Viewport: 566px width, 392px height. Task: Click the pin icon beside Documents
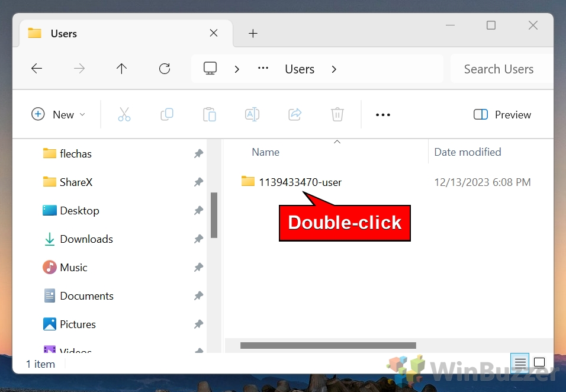(x=198, y=296)
